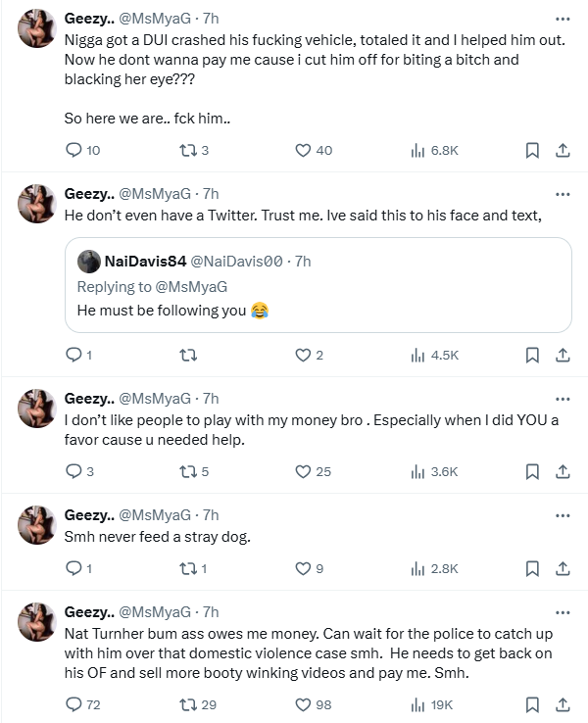588x723 pixels.
Task: Expand more menu on Nat Turnher tweet
Action: 563,612
